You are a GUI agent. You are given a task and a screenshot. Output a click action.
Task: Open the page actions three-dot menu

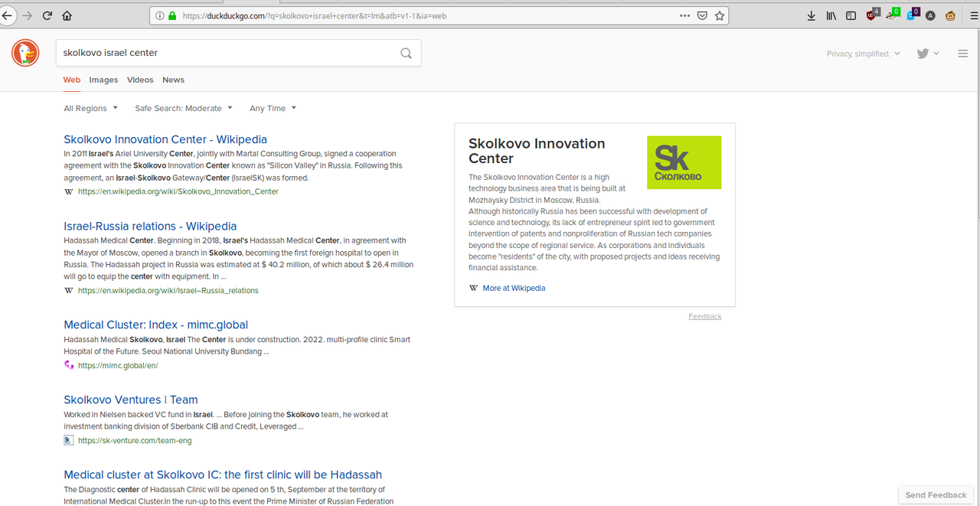tap(684, 15)
